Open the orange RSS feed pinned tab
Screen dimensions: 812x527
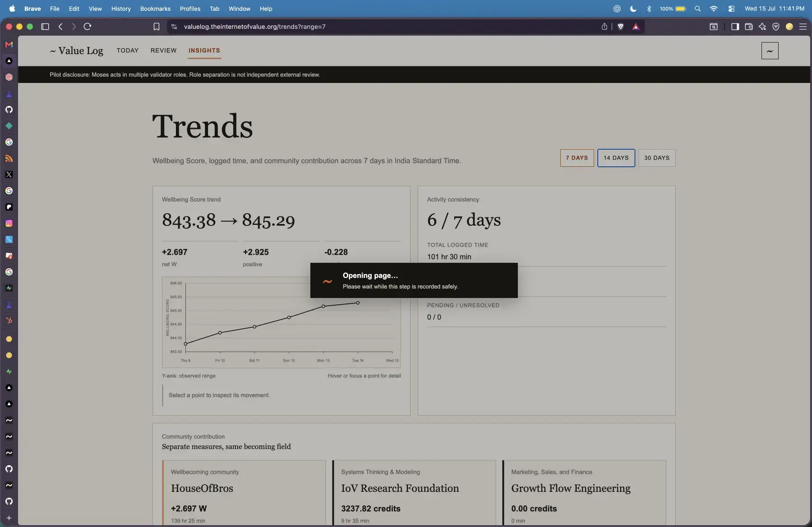pyautogui.click(x=9, y=158)
